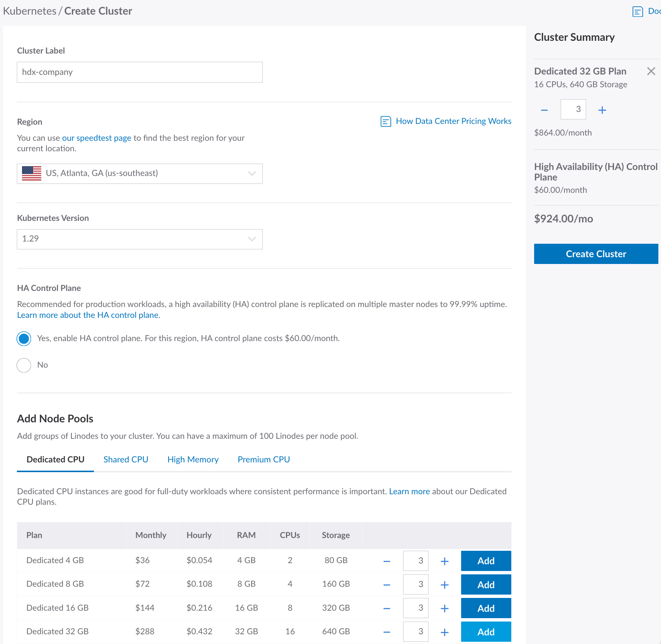Image resolution: width=661 pixels, height=644 pixels.
Task: Decrease node count in Cluster Summary
Action: (544, 110)
